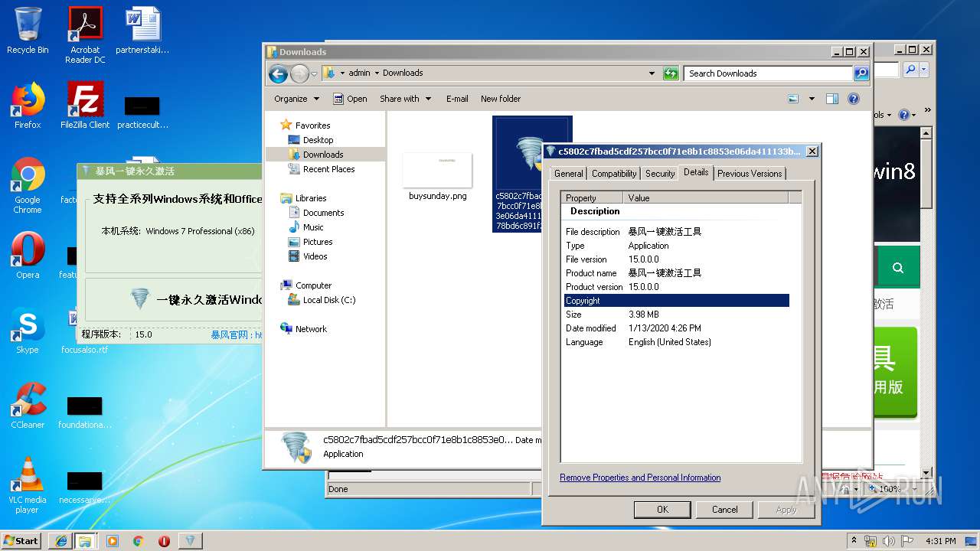Expand the admin breadcrumb arrow

point(376,73)
